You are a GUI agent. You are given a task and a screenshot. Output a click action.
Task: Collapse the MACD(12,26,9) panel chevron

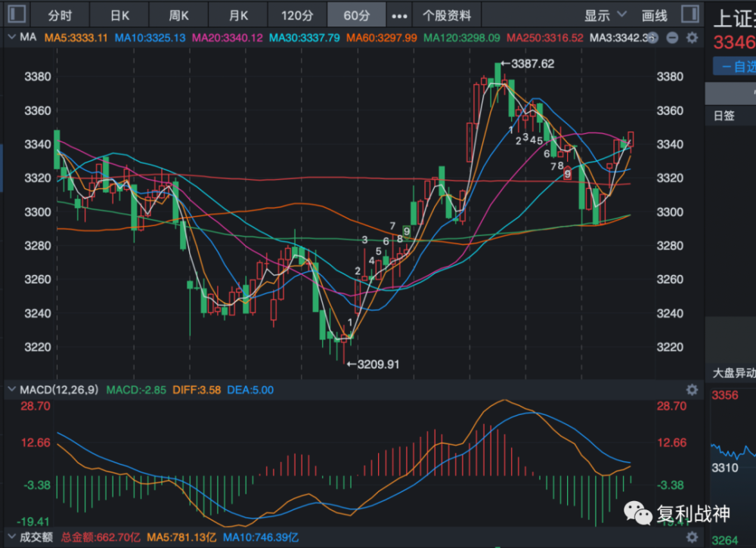(11, 389)
